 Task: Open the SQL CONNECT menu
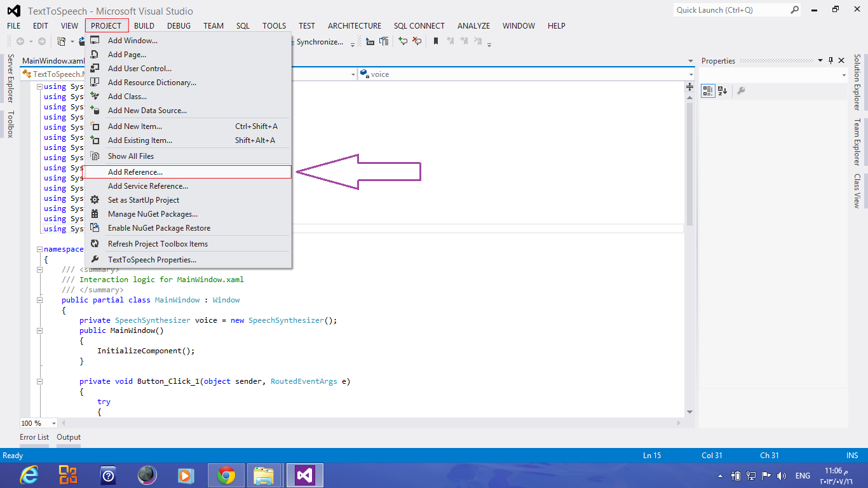(419, 25)
